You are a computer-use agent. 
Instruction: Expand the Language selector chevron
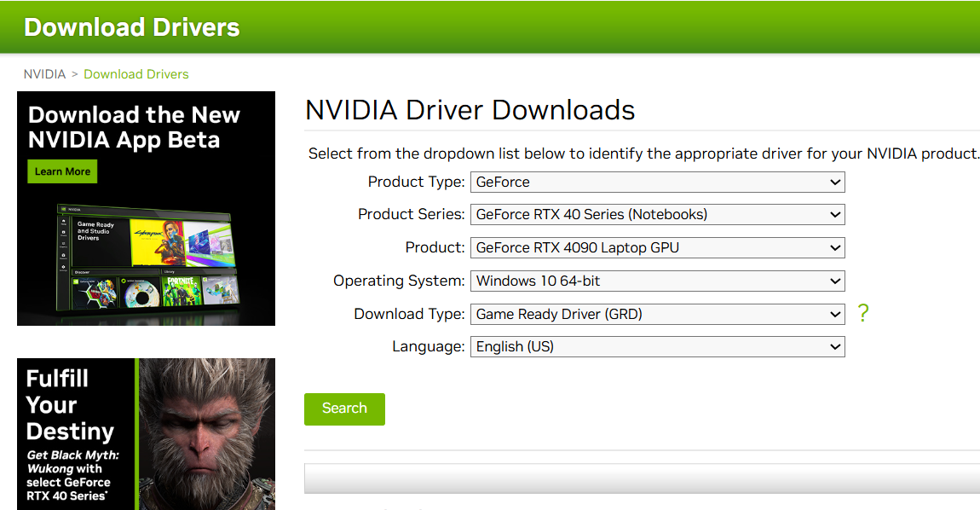836,346
